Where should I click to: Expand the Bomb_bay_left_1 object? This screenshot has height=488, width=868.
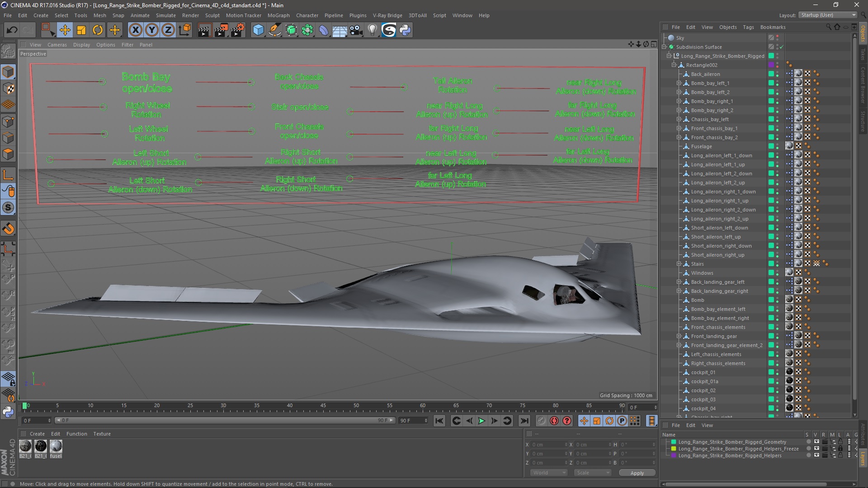(x=679, y=83)
